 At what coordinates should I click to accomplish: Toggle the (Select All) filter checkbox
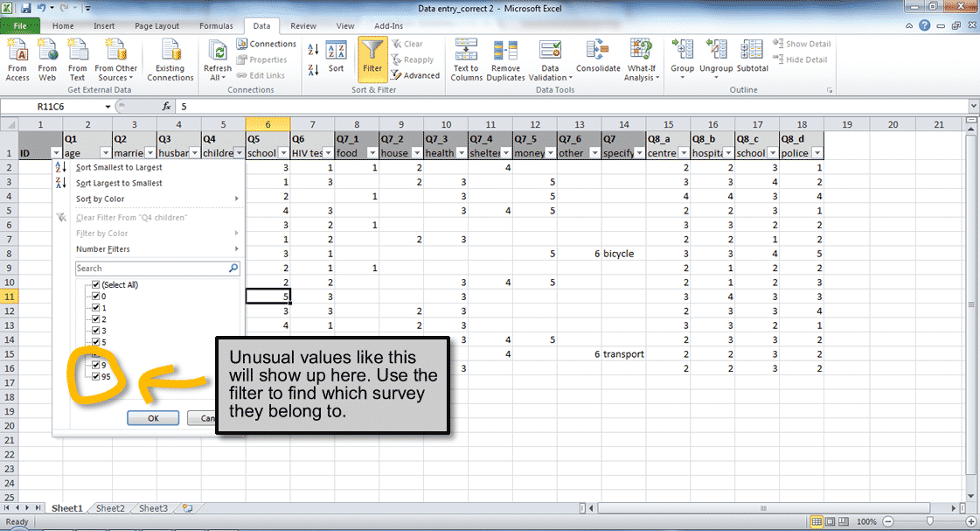[96, 285]
